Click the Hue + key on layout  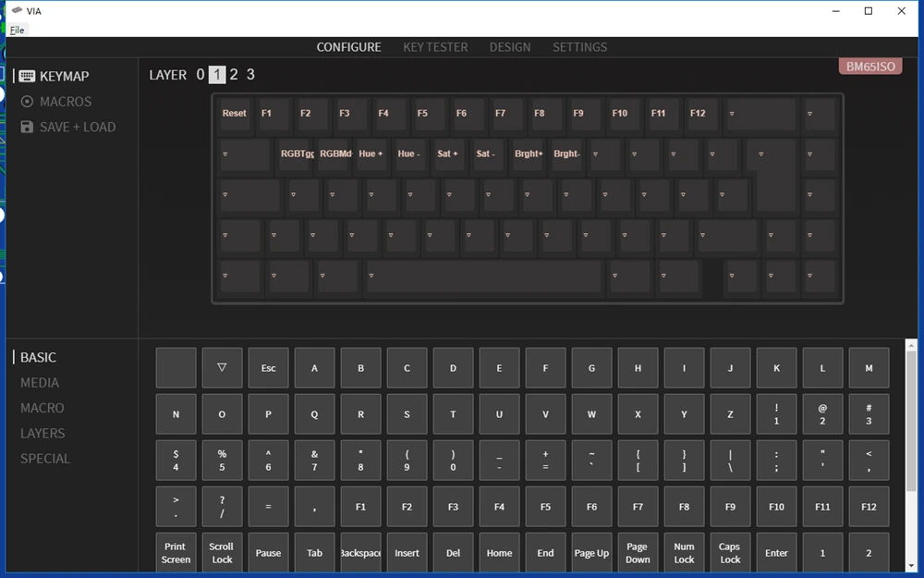pos(371,154)
